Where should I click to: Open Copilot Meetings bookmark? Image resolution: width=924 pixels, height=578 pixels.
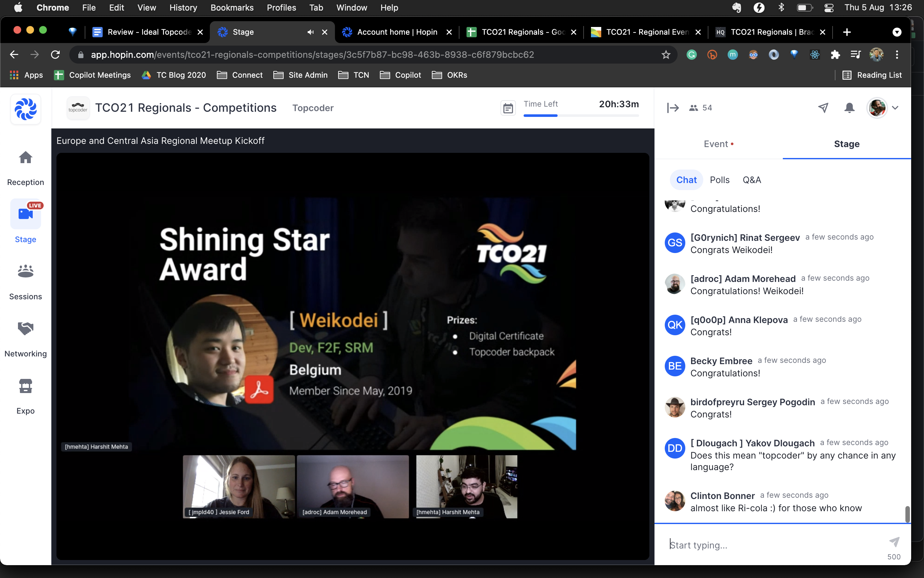point(92,75)
